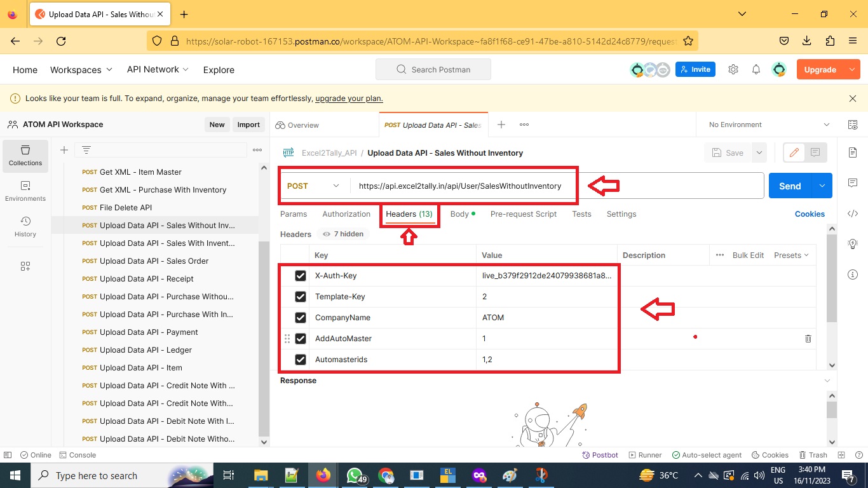Open the Collections sidebar panel
Image resolution: width=868 pixels, height=488 pixels.
click(25, 156)
